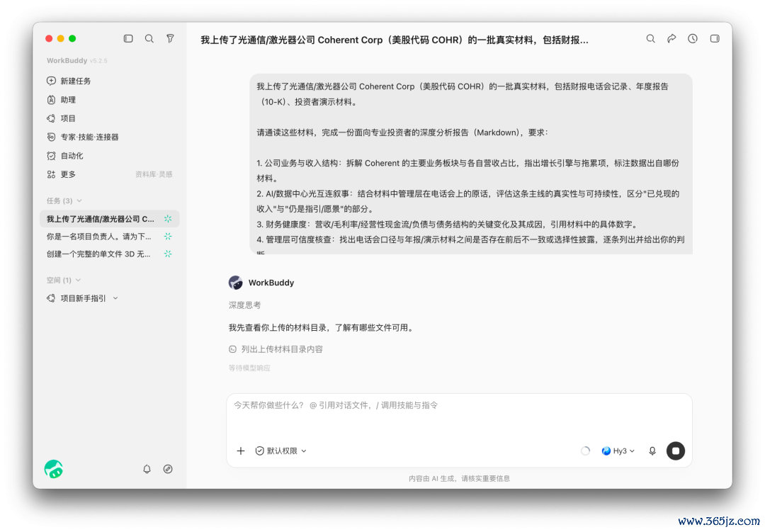
Task: Click the conversation title in header
Action: tap(395, 40)
